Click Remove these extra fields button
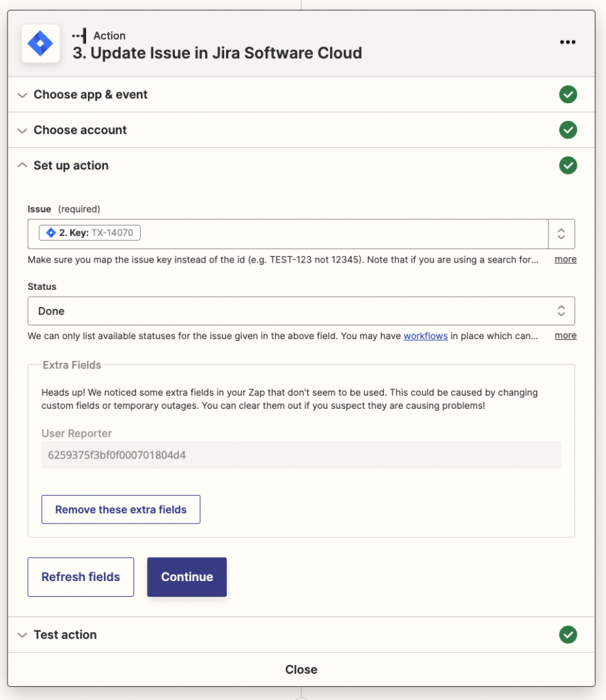Screen dimensions: 606x700 coord(121,509)
